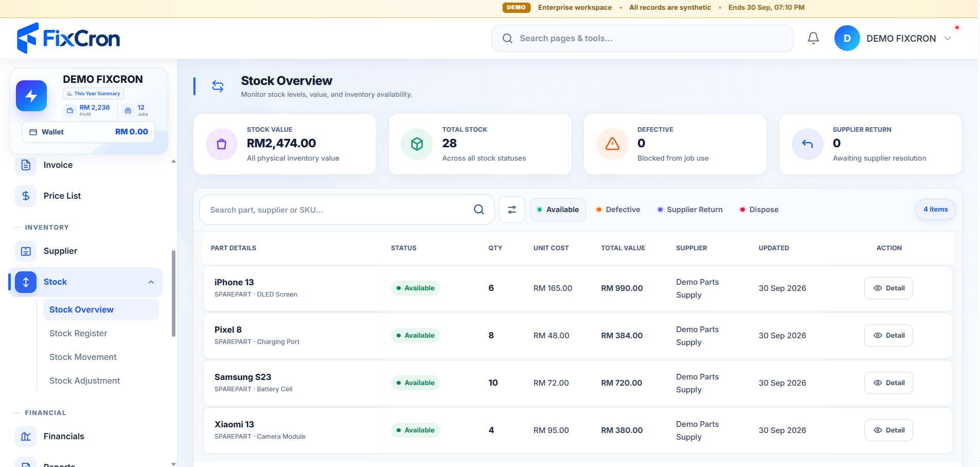Image resolution: width=980 pixels, height=467 pixels.
Task: Click the Financials chart icon
Action: tap(26, 437)
